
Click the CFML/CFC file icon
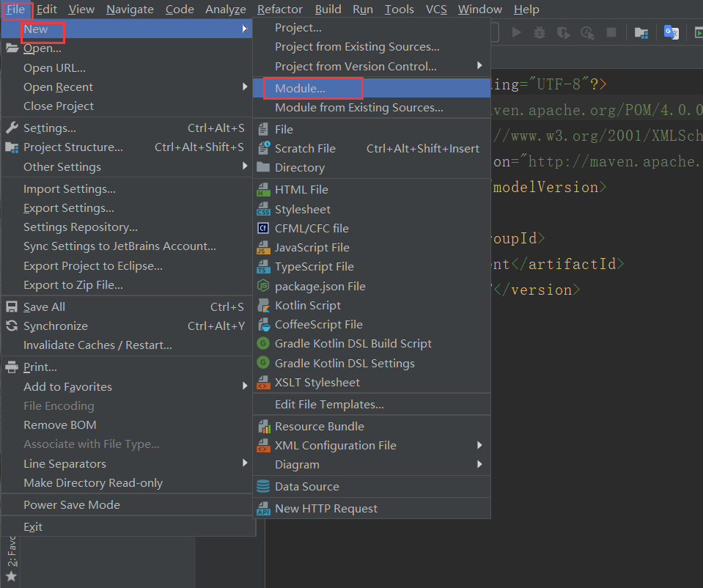(263, 228)
